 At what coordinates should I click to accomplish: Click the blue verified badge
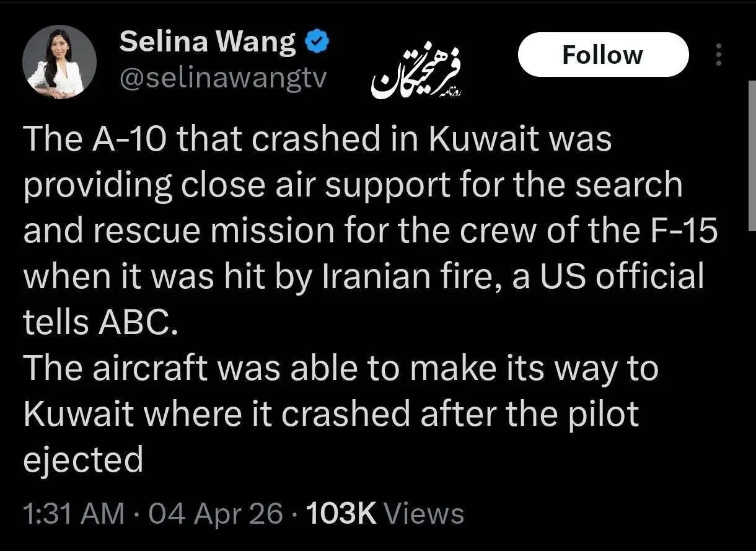(317, 43)
